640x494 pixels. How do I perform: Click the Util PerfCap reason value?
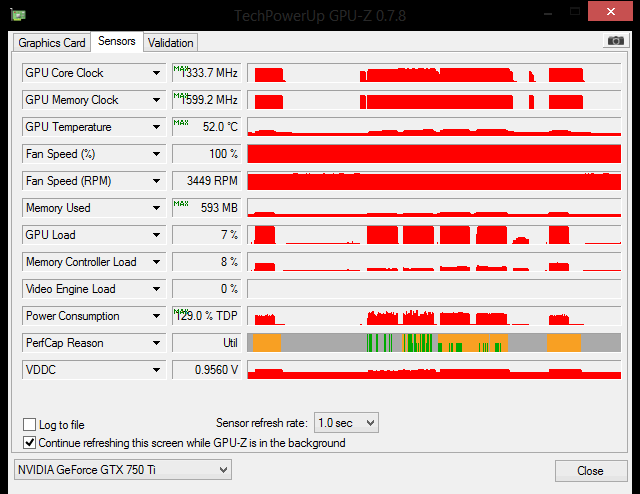(x=207, y=343)
